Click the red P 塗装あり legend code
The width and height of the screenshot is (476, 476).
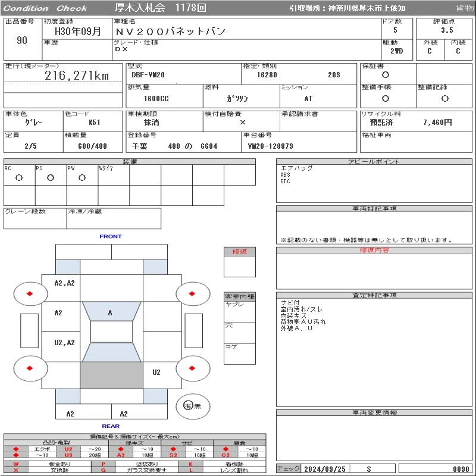[103, 464]
